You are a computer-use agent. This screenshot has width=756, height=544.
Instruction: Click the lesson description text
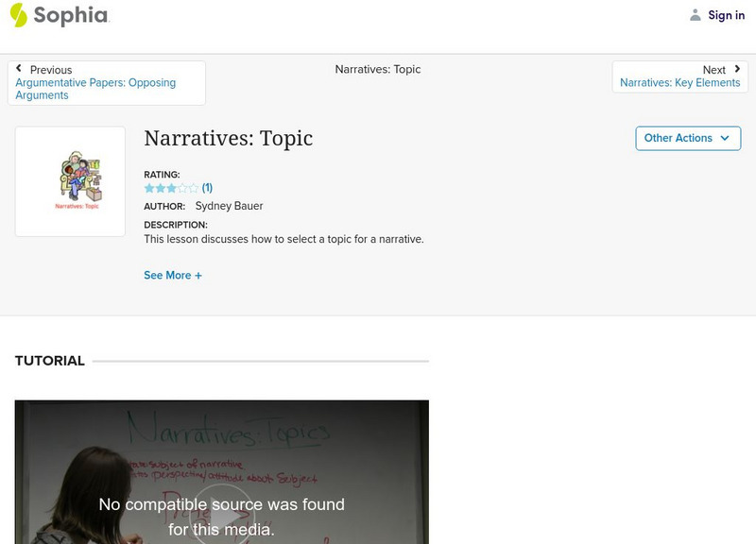pos(283,239)
